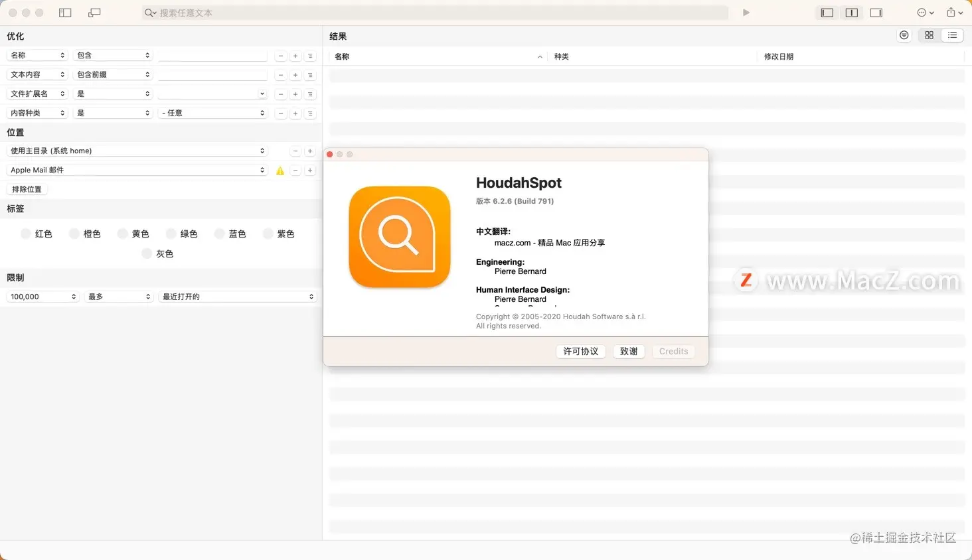This screenshot has height=560, width=972.
Task: Open the 使用主目录 (系统 home) location dropdown
Action: pyautogui.click(x=137, y=151)
